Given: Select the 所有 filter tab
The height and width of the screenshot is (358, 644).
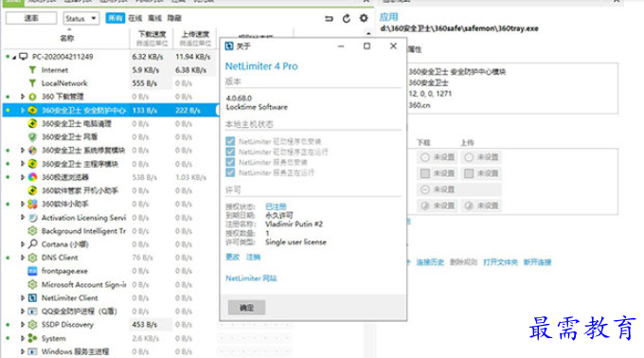Looking at the screenshot, I should pos(115,18).
